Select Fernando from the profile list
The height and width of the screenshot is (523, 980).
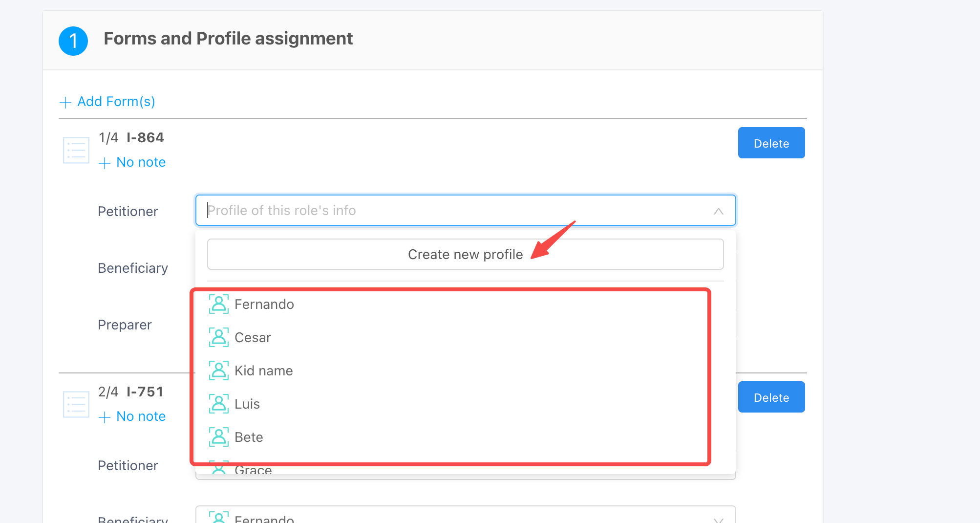click(x=264, y=305)
